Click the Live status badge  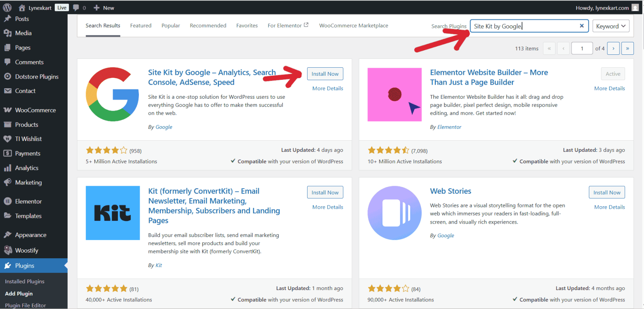tap(62, 8)
